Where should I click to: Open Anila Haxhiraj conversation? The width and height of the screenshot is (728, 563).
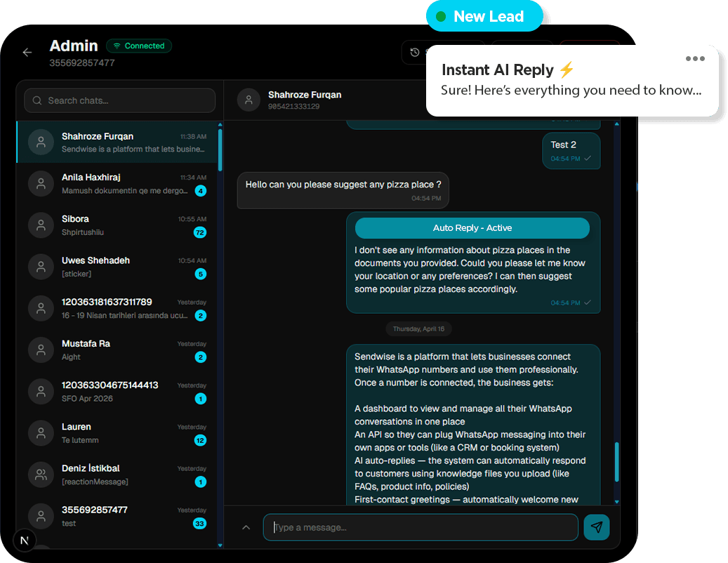pos(117,184)
